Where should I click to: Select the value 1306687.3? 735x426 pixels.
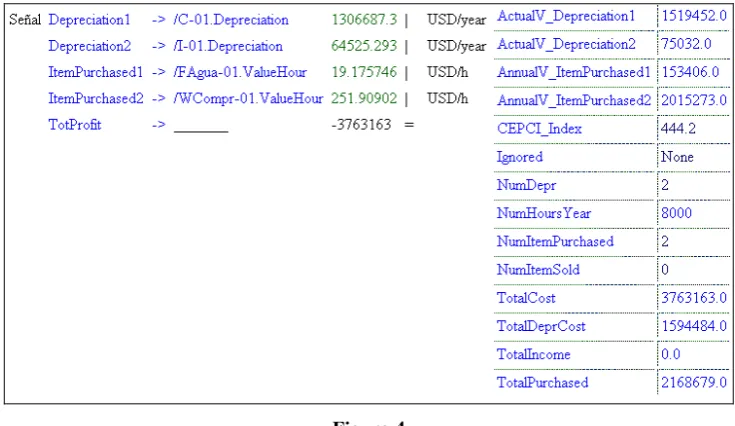coord(364,20)
